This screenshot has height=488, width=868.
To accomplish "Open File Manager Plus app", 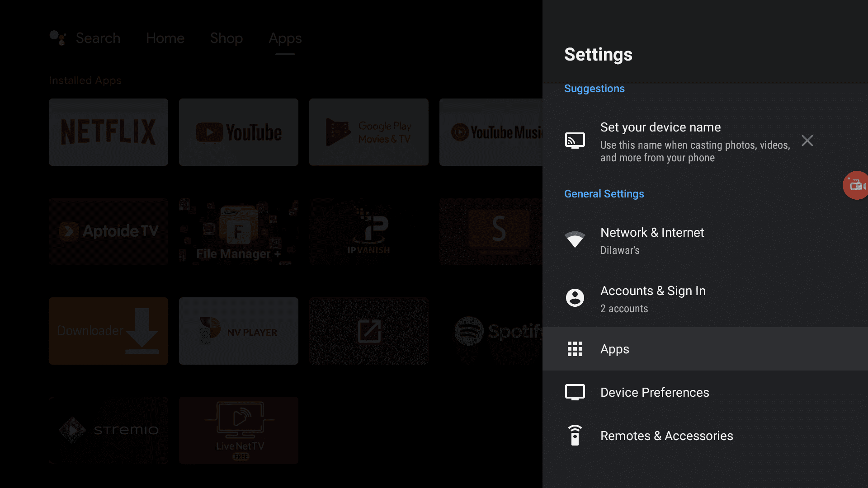I will pyautogui.click(x=238, y=231).
